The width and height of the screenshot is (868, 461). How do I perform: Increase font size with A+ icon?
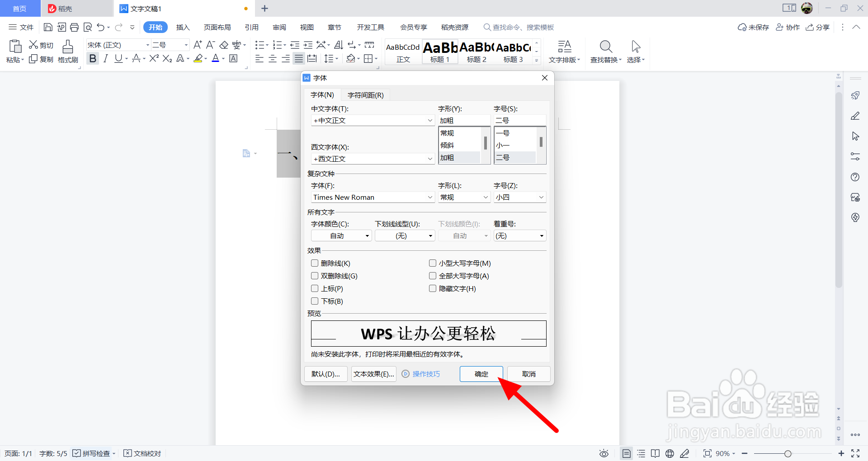pyautogui.click(x=198, y=45)
